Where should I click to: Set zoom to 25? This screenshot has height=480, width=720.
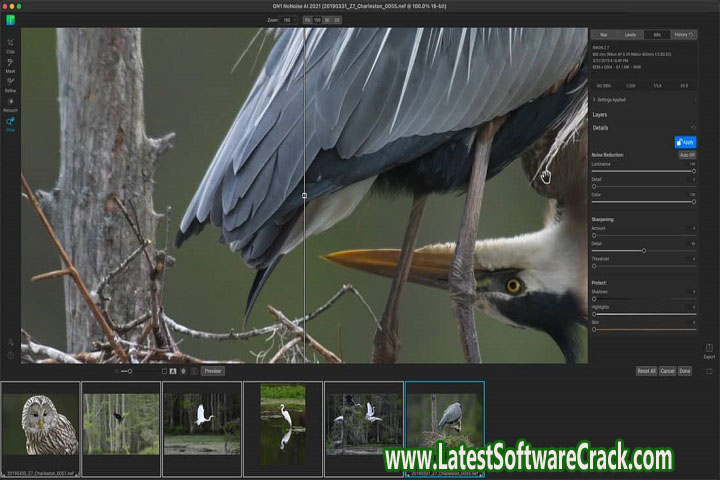[x=337, y=20]
